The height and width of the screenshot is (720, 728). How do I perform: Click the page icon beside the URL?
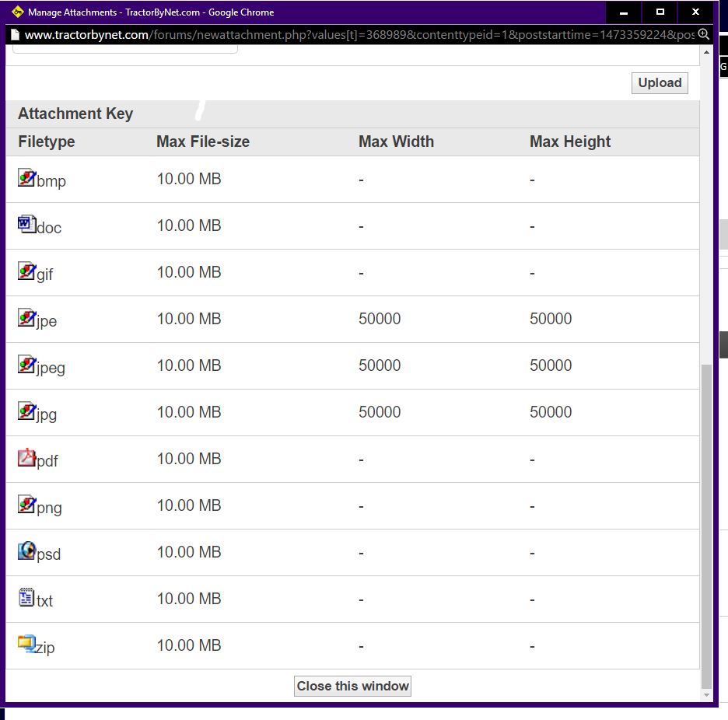click(14, 35)
